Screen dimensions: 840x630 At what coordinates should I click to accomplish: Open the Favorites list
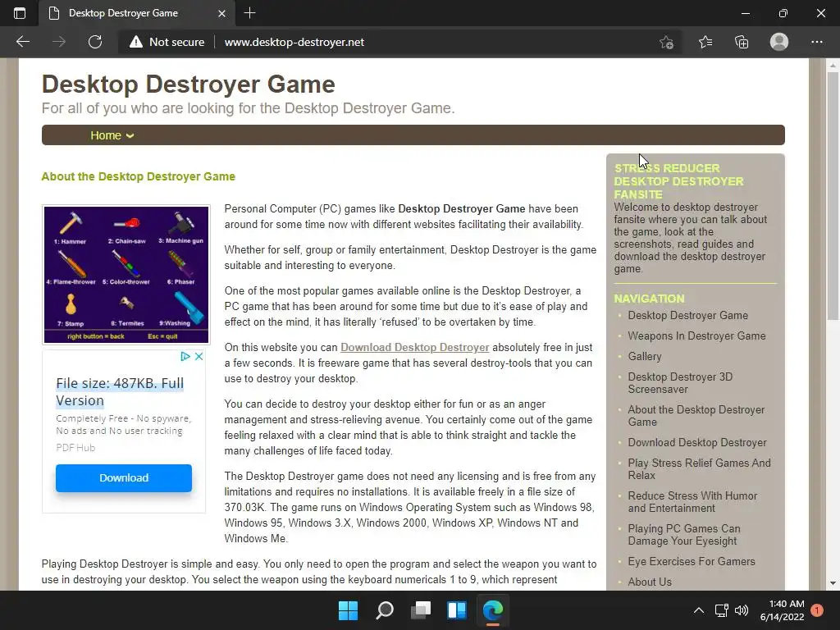point(705,42)
